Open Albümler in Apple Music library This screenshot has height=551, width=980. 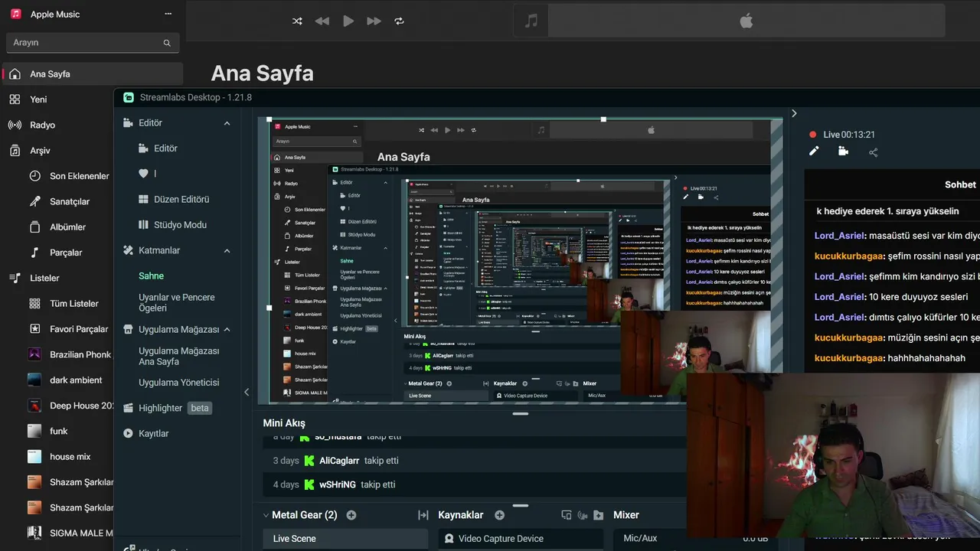[69, 227]
